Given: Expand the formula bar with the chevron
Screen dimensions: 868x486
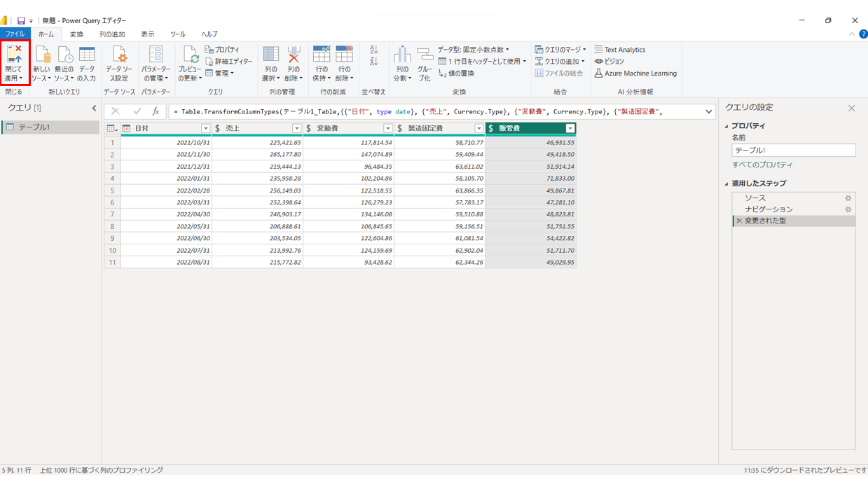Looking at the screenshot, I should 709,111.
